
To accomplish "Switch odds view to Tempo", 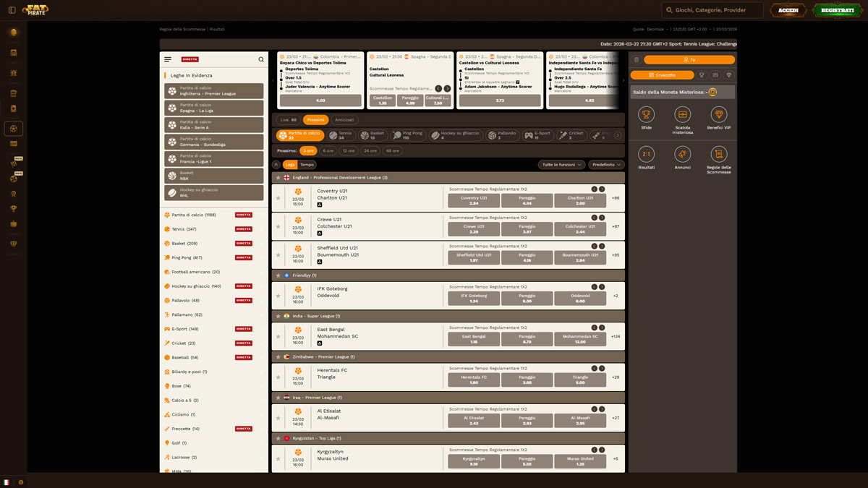I will point(307,164).
